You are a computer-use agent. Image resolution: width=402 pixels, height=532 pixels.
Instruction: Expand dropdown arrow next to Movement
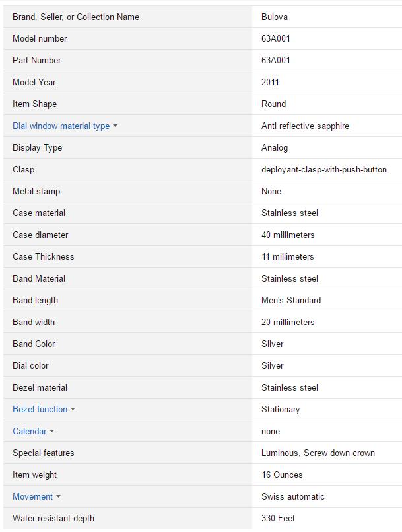58,497
